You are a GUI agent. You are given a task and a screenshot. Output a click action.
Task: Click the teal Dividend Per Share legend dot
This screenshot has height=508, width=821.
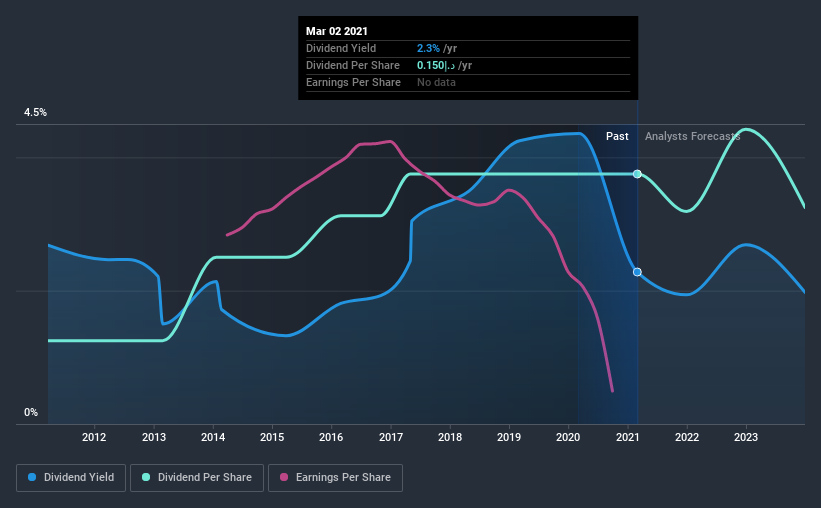tap(146, 477)
